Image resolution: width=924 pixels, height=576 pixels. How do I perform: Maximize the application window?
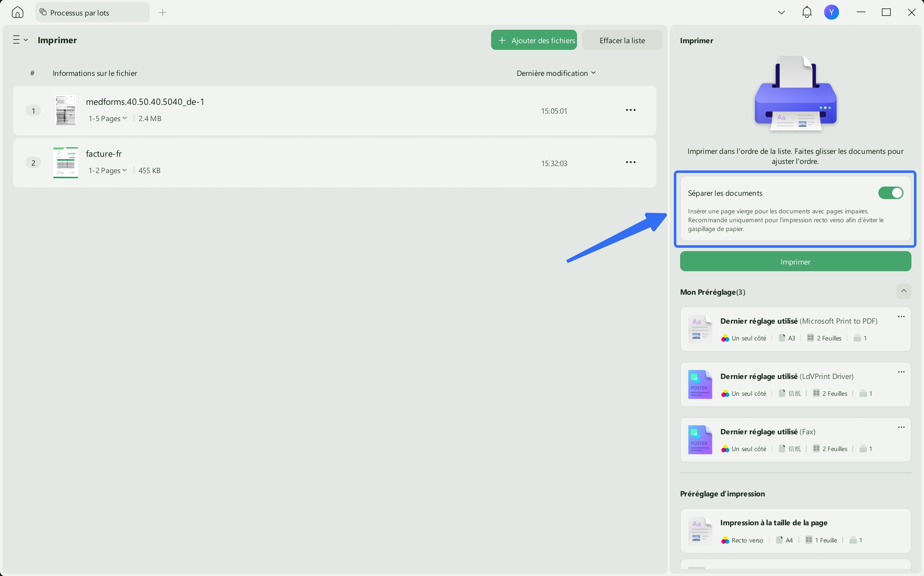(886, 12)
